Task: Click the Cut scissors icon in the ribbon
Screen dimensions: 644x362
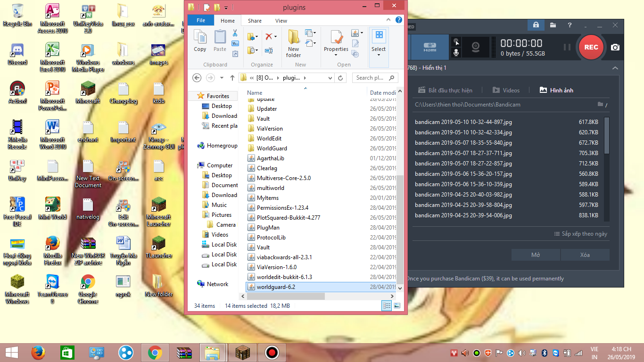Action: (235, 33)
